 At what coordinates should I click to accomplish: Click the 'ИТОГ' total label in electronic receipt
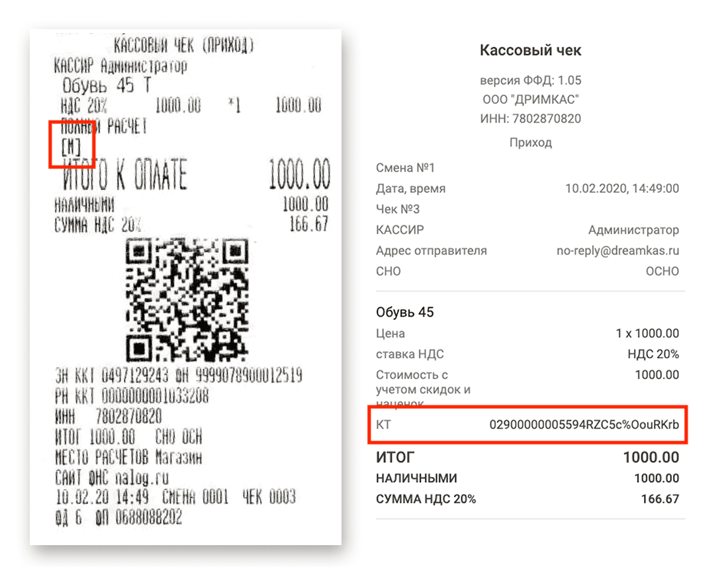(394, 457)
